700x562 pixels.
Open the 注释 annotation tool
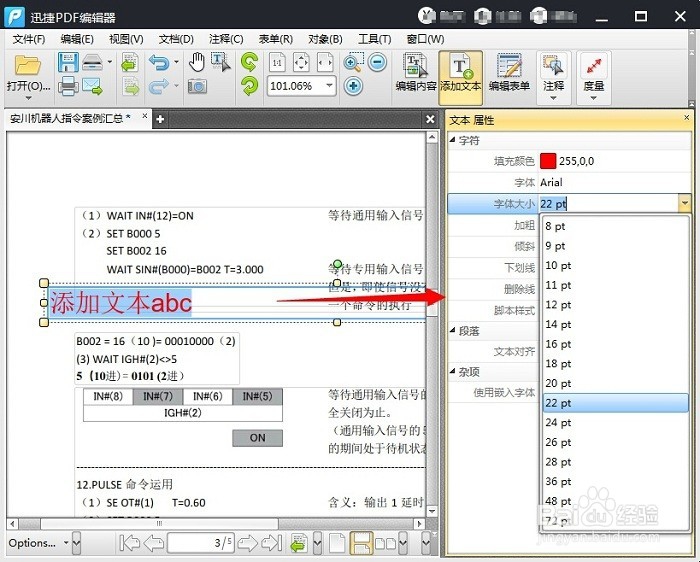(x=554, y=77)
